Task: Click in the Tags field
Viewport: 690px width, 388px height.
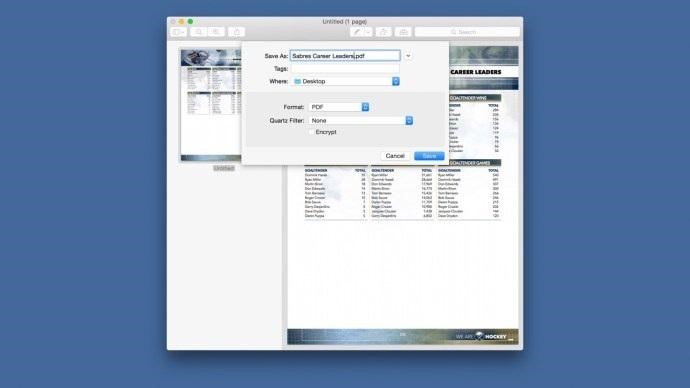Action: click(345, 69)
